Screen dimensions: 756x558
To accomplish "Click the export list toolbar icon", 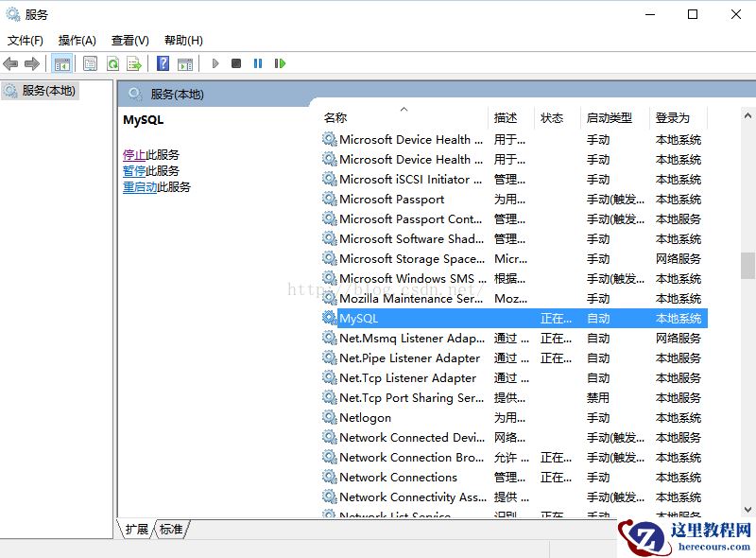I will (135, 63).
